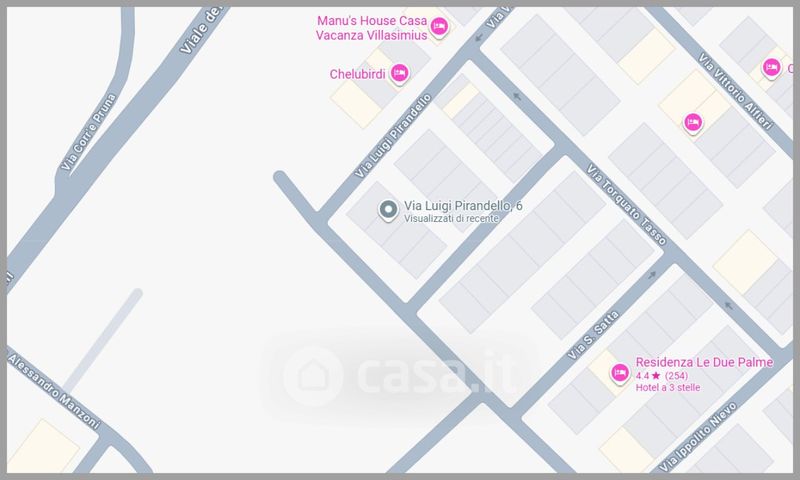Screen dimensions: 800x480
Task: Select the Via Ippolito Nievo street label
Action: [x=698, y=437]
